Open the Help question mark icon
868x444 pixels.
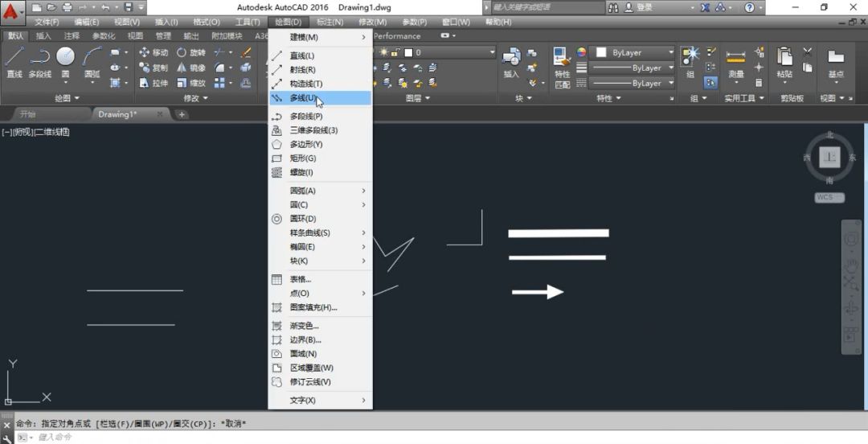pos(750,8)
